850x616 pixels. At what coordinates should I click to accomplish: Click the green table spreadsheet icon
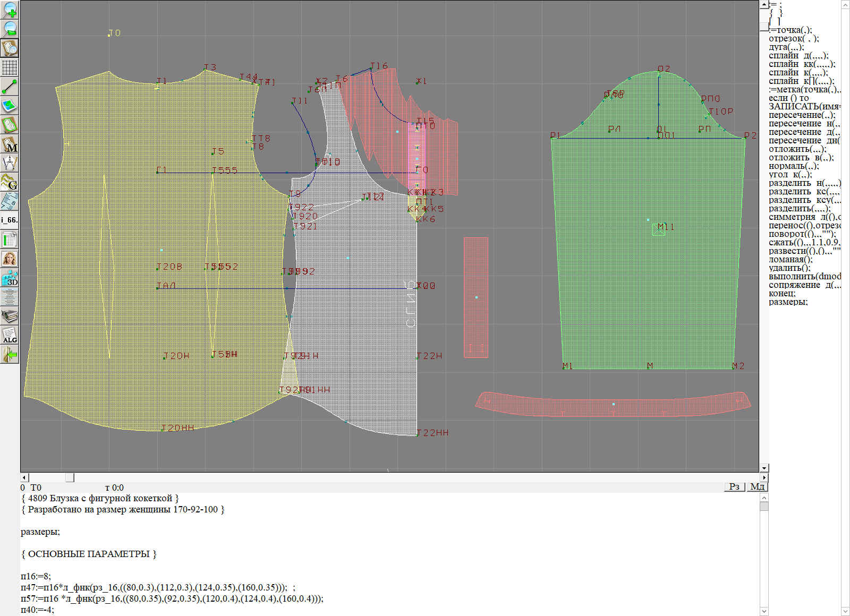(10, 239)
